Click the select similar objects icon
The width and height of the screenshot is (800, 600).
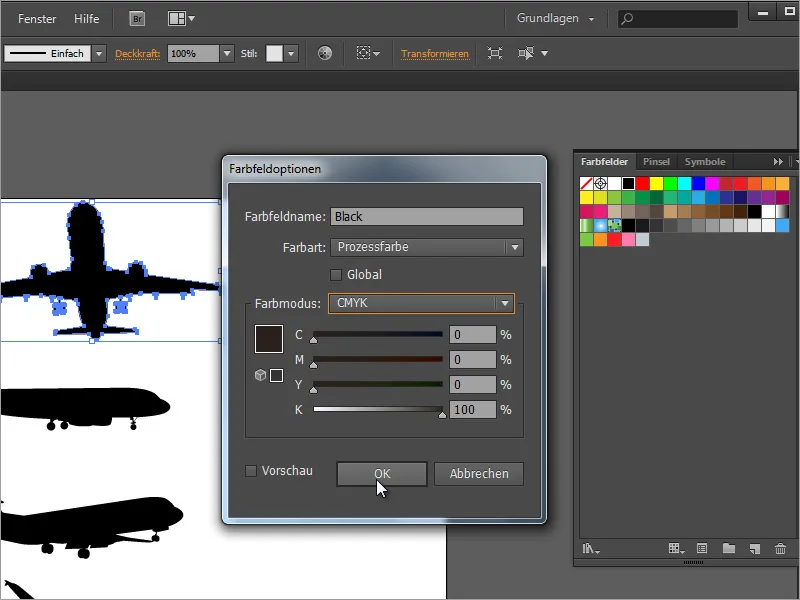point(526,53)
